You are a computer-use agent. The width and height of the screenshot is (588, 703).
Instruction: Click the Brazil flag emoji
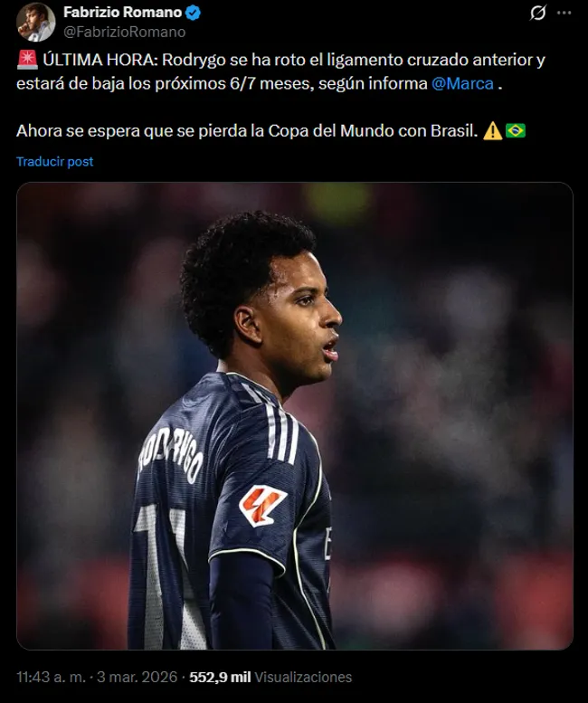[x=516, y=131]
